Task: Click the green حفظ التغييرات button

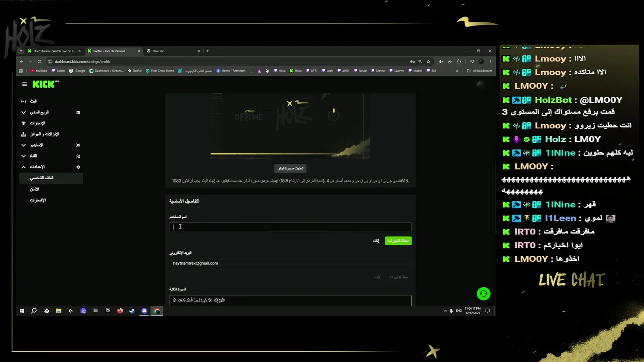Action: pos(398,241)
